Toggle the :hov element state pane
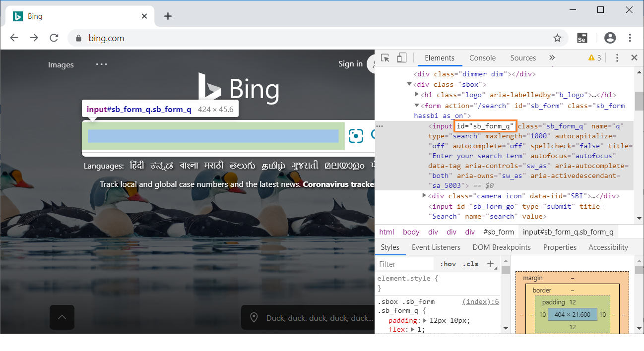The height and width of the screenshot is (351, 644). coord(448,264)
